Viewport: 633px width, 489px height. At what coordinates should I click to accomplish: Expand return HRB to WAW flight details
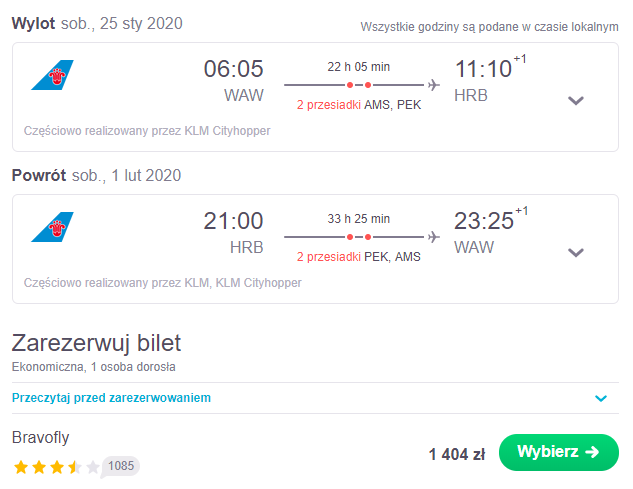pos(576,252)
